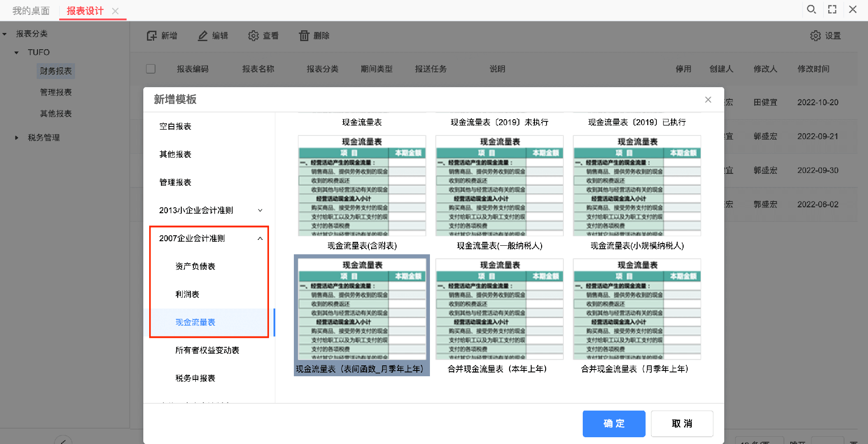Screen dimensions: 868x444
Task: Collapse the TUFO tree node
Action: coord(17,53)
